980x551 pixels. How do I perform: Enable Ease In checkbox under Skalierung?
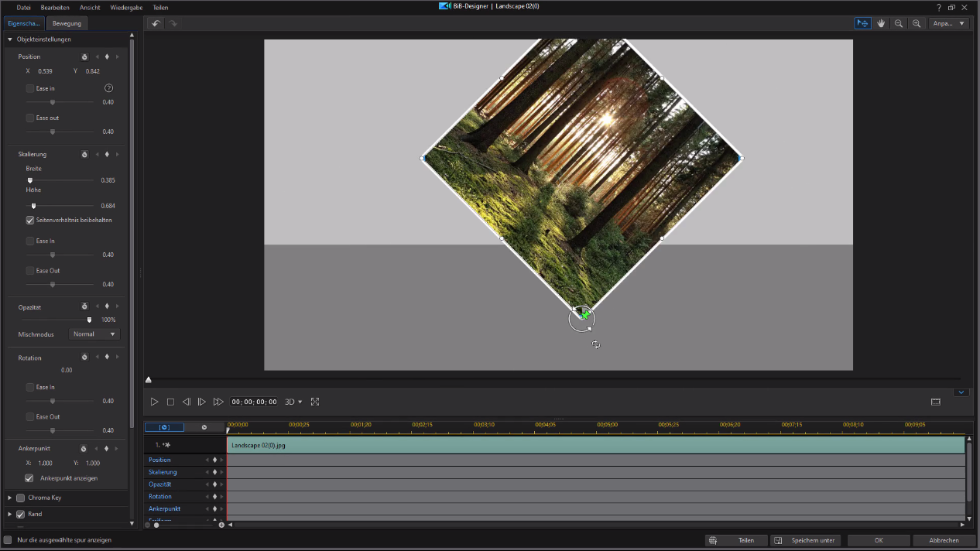(30, 241)
